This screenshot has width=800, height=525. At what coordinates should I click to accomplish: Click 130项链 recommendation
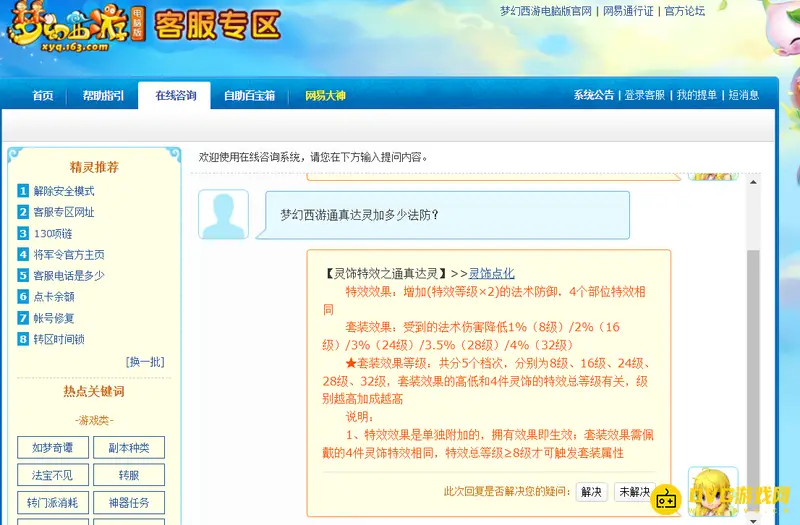point(53,233)
